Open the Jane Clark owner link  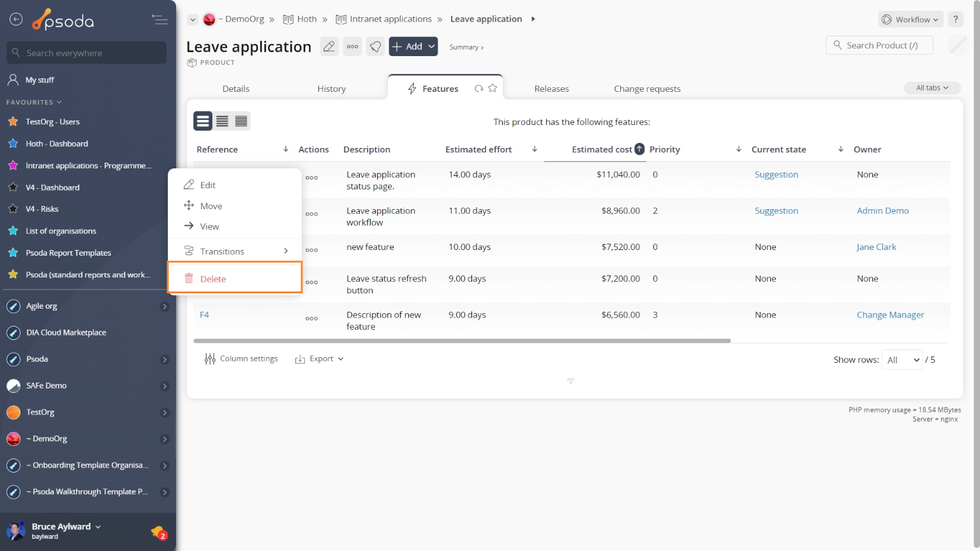click(x=876, y=247)
